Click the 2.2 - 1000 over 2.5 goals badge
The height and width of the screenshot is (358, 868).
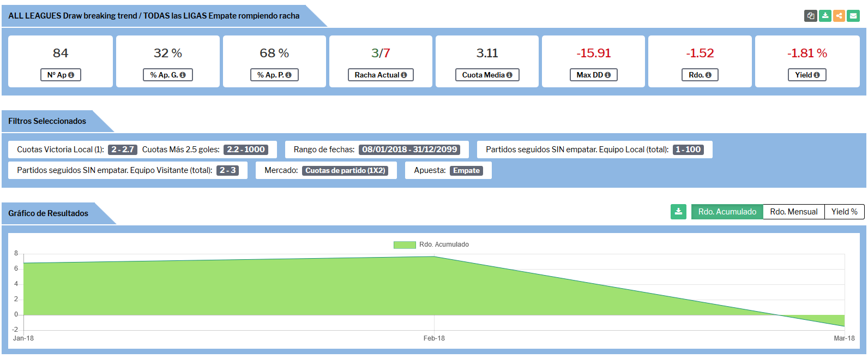tap(246, 150)
